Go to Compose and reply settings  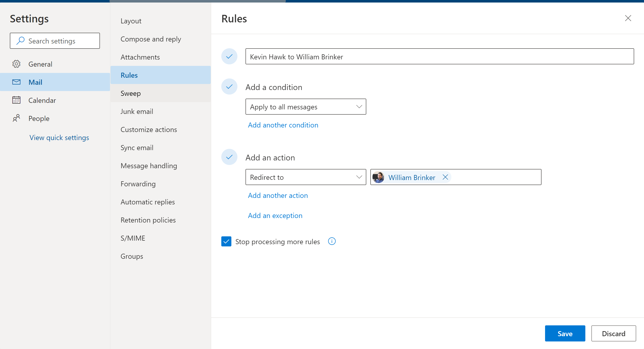161,39
